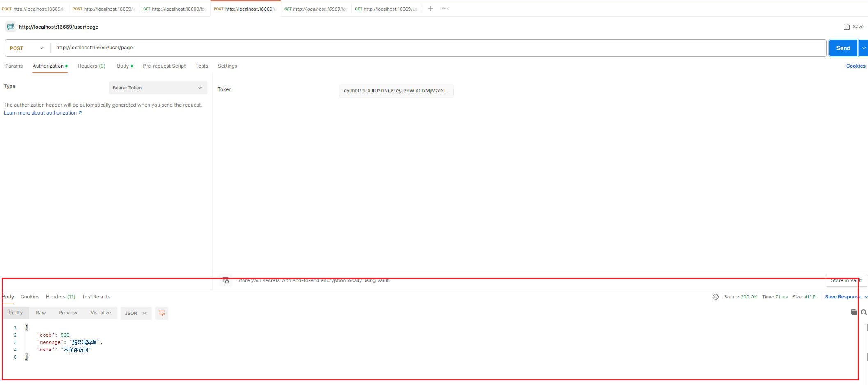Open search within the response panel
This screenshot has height=385, width=868.
(863, 312)
